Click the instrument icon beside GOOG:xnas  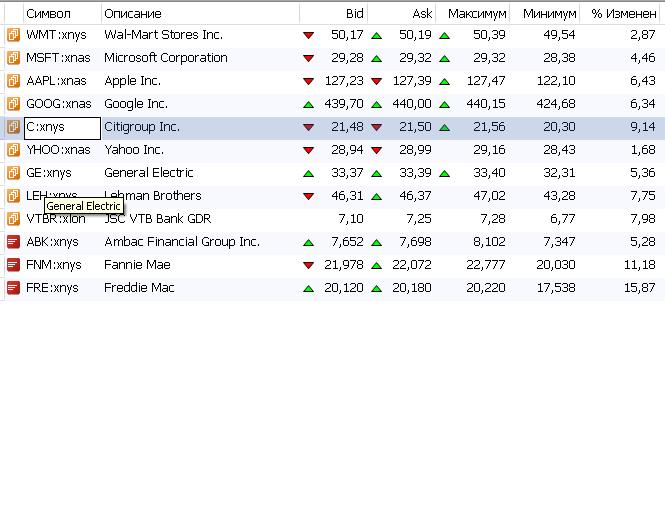point(13,104)
